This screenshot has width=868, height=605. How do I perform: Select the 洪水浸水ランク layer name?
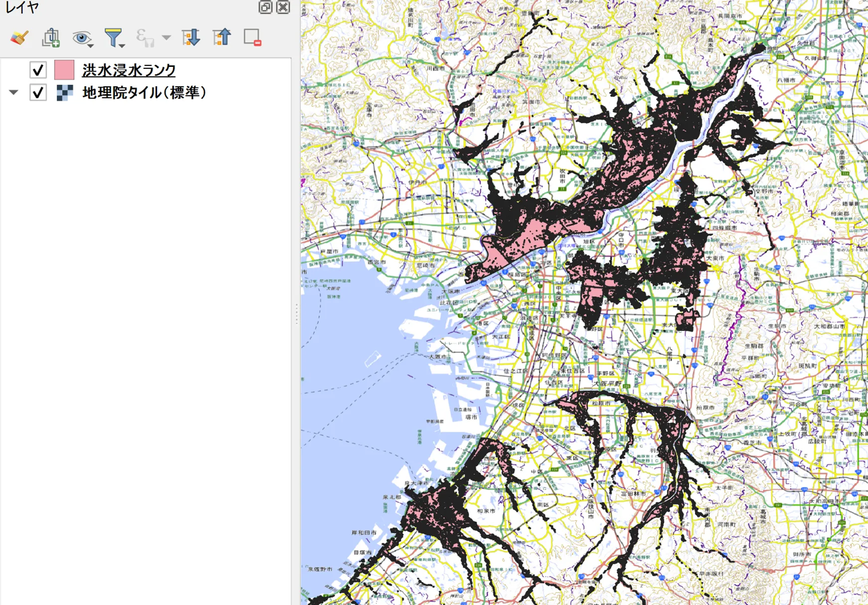pos(129,70)
